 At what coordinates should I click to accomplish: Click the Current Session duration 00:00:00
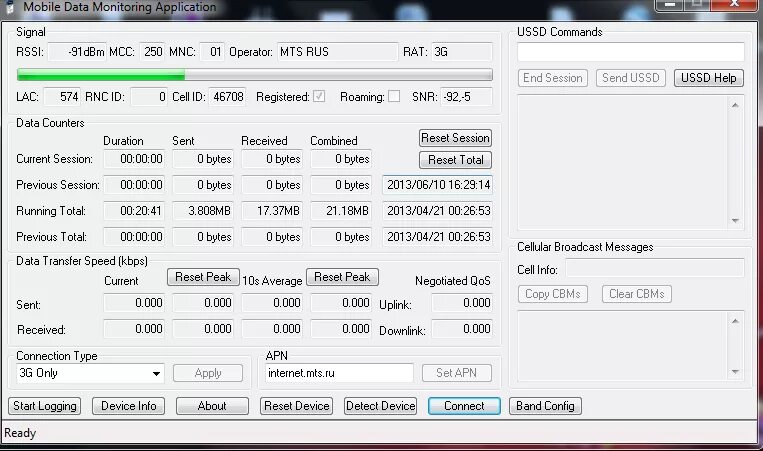coord(134,159)
